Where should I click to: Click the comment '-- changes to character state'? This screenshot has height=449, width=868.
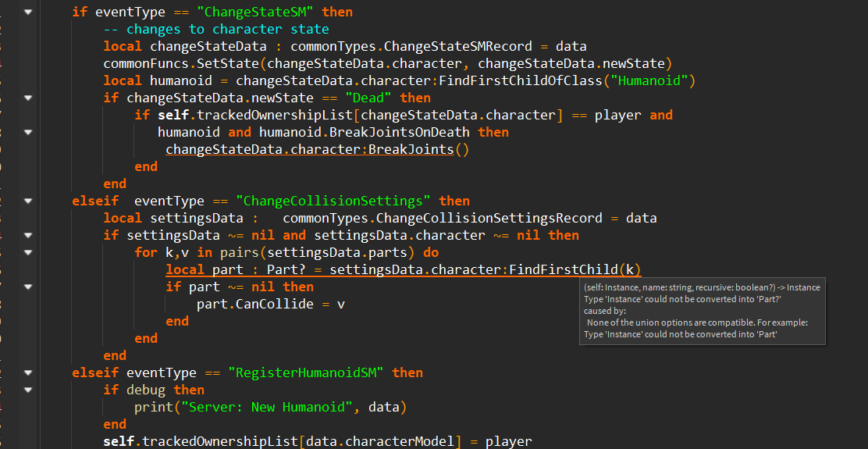click(216, 29)
